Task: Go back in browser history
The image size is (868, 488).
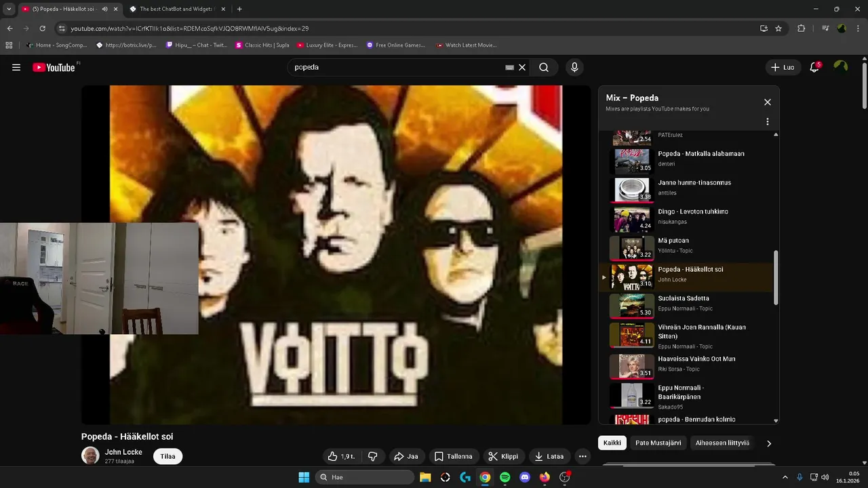Action: point(9,28)
